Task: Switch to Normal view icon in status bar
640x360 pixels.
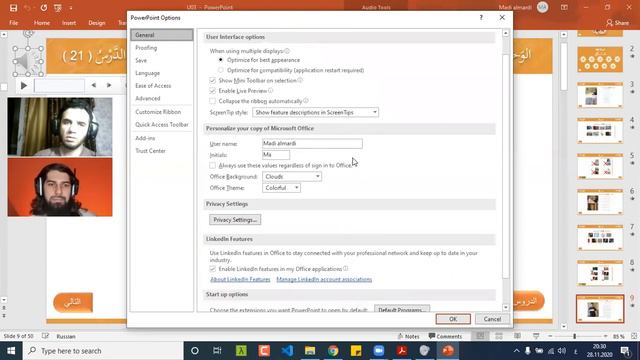Action: pos(480,336)
